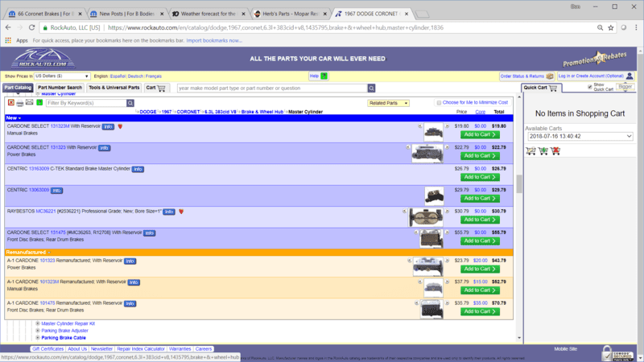Open the Chrome Apps grid icon
Image resolution: width=644 pixels, height=362 pixels.
(8, 40)
